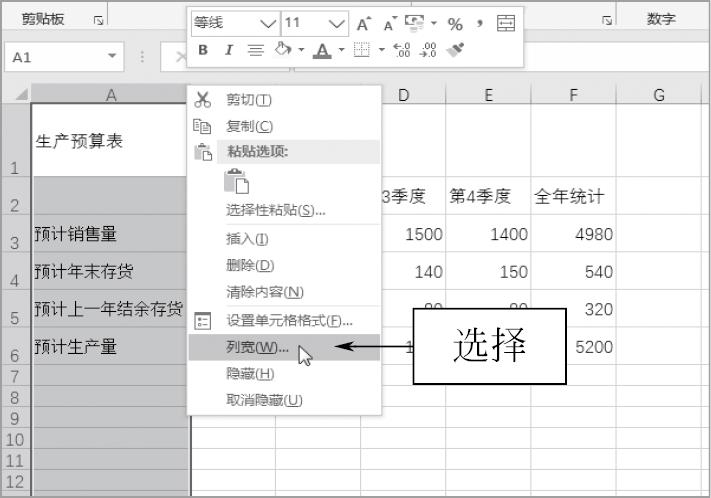Apply comma style
The width and height of the screenshot is (711, 498).
pos(480,24)
